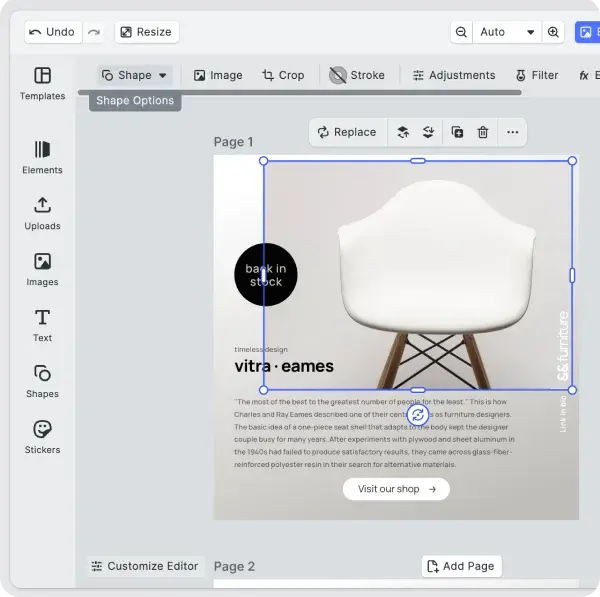Open the Adjustments toolbar tab

pyautogui.click(x=453, y=75)
